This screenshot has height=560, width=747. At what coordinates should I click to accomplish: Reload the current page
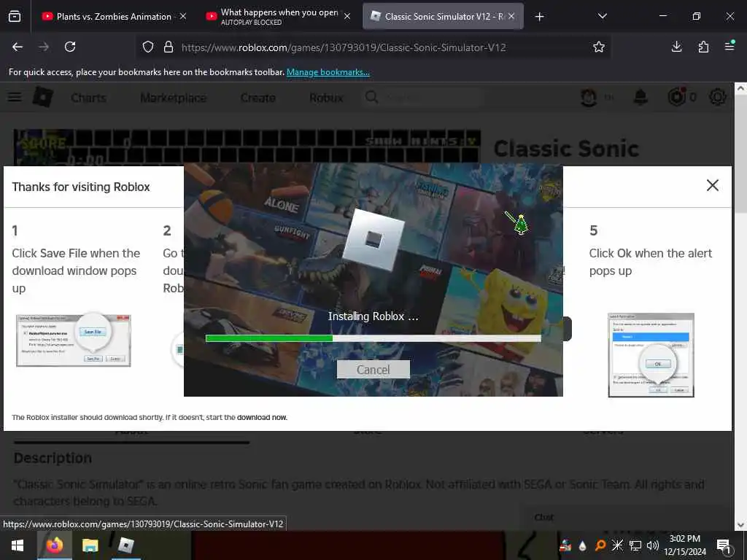coord(70,47)
